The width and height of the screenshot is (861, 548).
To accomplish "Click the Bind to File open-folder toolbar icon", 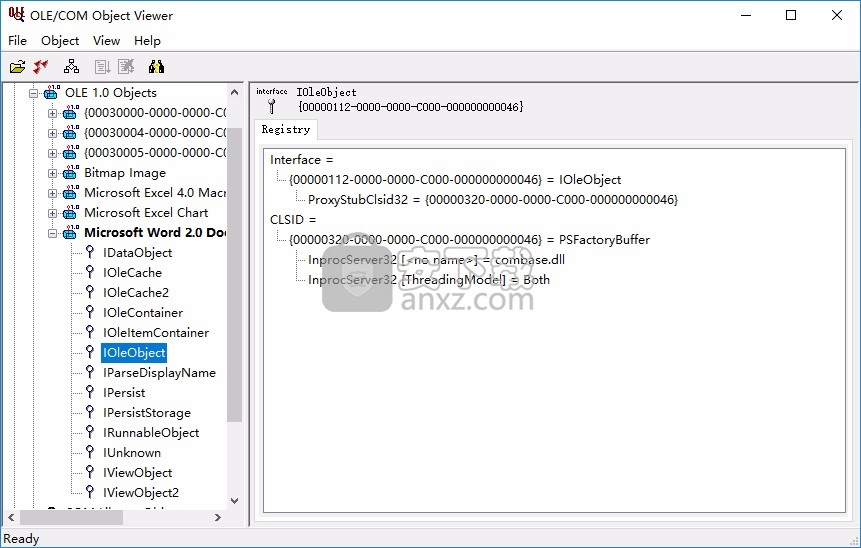I will (18, 67).
